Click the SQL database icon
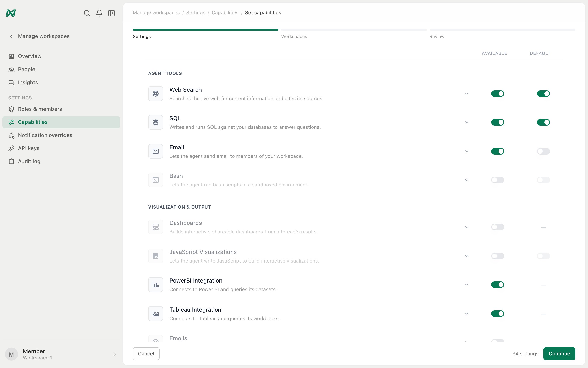588x368 pixels. click(x=156, y=122)
